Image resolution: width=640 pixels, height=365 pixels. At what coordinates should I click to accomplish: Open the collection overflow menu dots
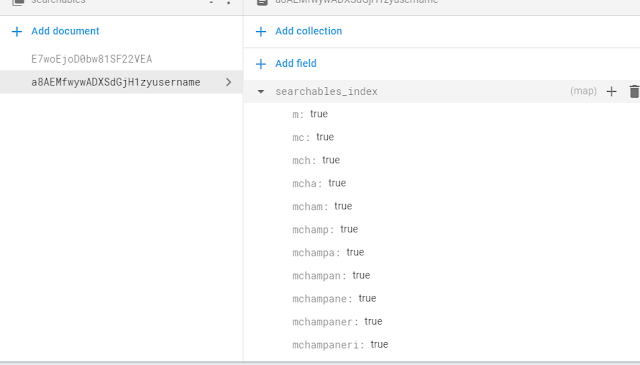(229, 2)
